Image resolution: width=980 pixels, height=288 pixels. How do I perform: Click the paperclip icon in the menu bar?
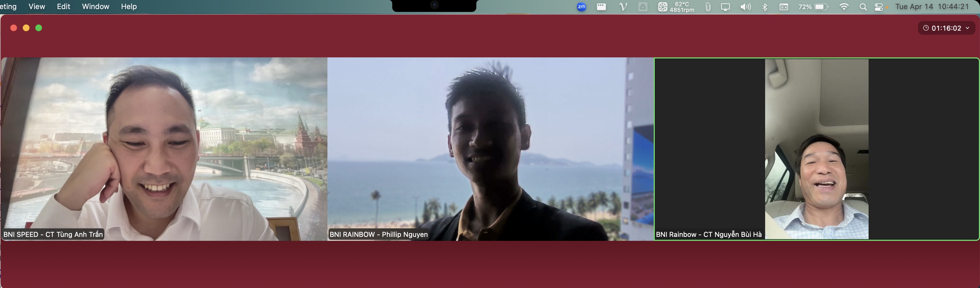[x=708, y=7]
